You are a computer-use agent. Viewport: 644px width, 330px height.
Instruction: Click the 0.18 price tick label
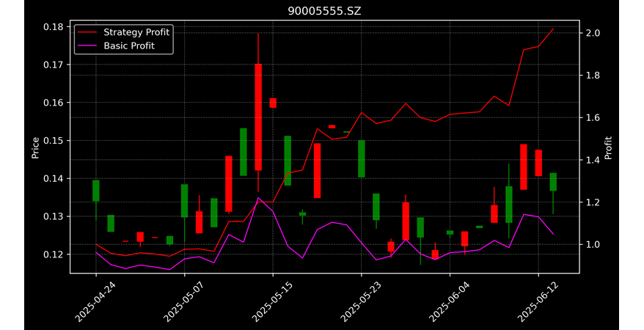[x=54, y=27]
